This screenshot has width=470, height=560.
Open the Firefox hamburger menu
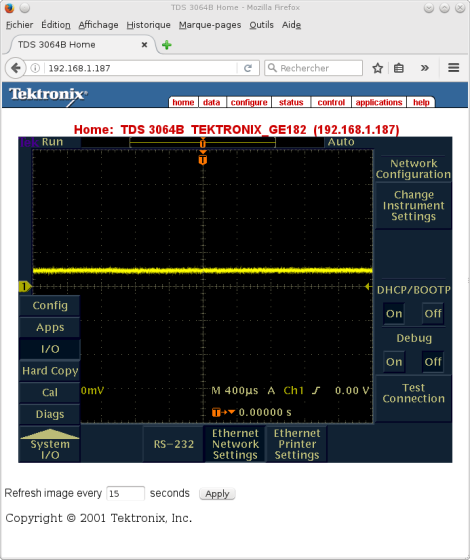click(454, 68)
